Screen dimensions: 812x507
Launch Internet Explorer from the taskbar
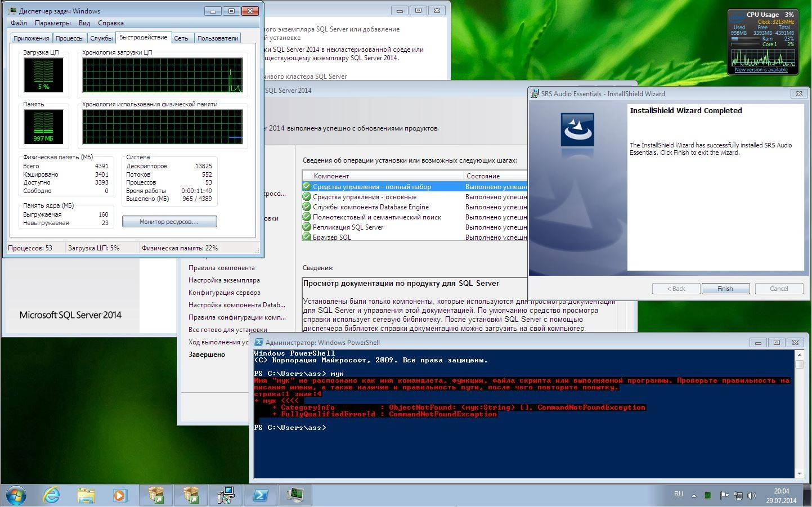click(x=51, y=495)
